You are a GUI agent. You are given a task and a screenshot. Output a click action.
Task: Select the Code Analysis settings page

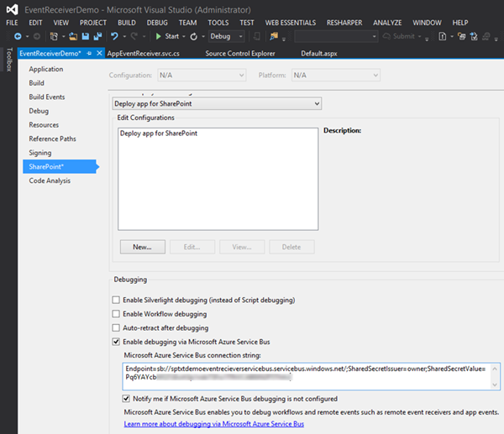pos(49,180)
